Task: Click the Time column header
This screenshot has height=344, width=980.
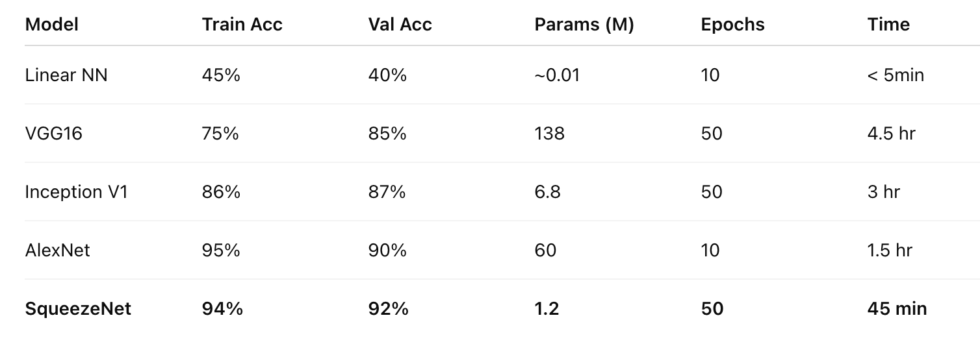Action: (x=888, y=25)
